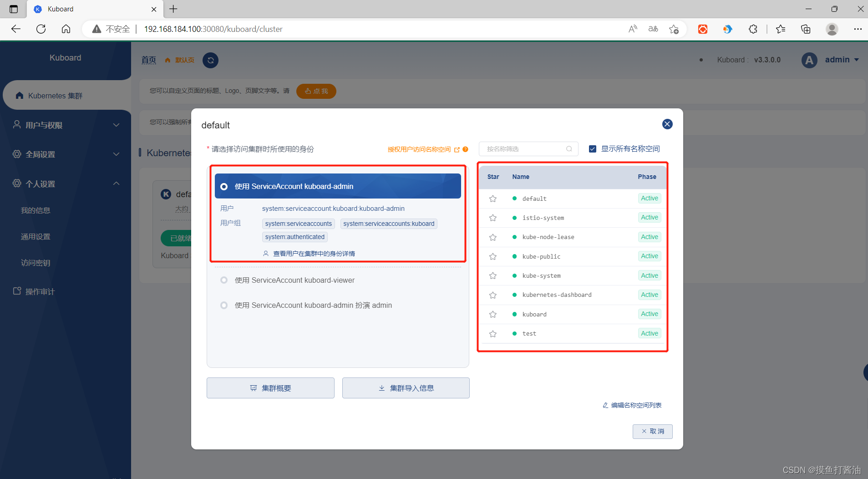Click the Kuboard logo title in sidebar
868x479 pixels.
click(x=66, y=58)
